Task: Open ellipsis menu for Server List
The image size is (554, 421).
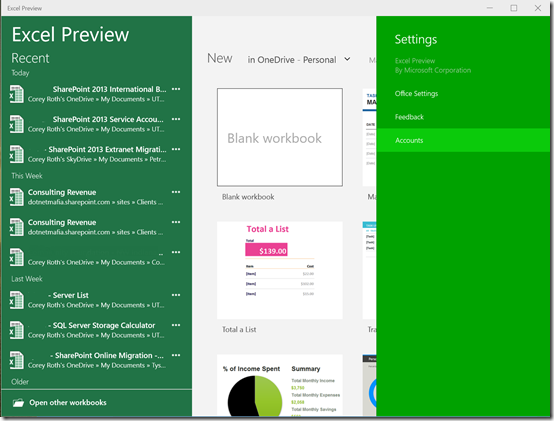Action: [x=176, y=295]
